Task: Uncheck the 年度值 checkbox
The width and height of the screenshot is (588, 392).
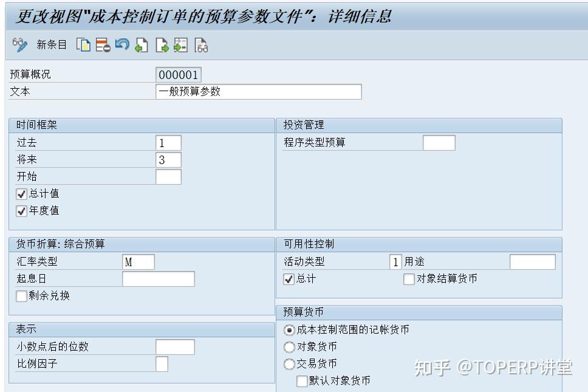Action: click(21, 211)
